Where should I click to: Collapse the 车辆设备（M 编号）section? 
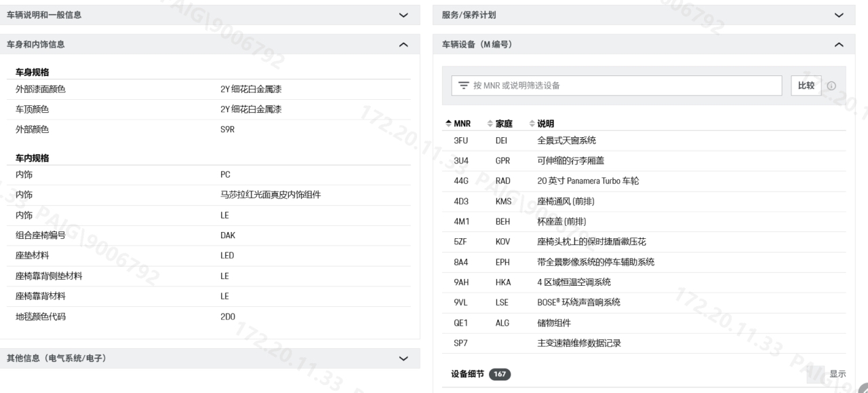point(839,45)
